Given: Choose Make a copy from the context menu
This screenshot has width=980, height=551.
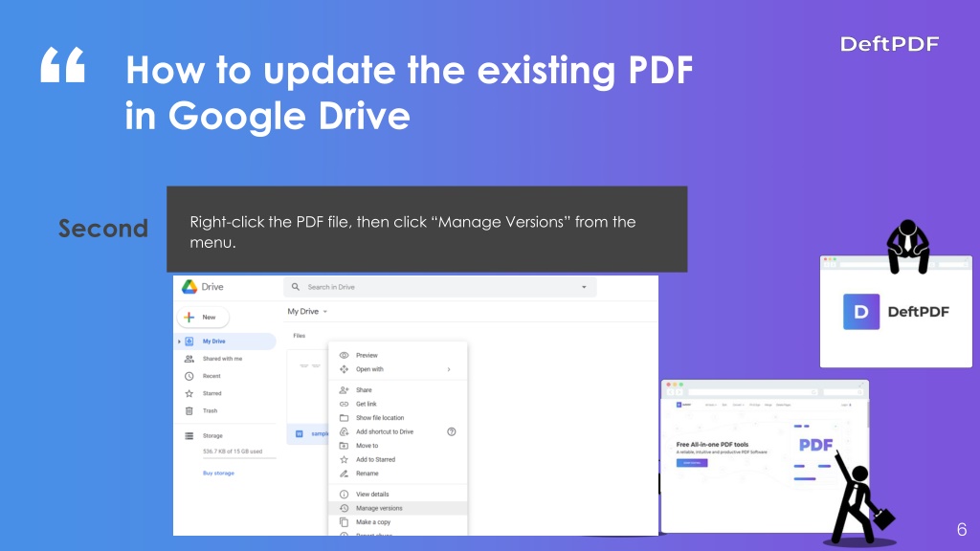Looking at the screenshot, I should [397, 522].
